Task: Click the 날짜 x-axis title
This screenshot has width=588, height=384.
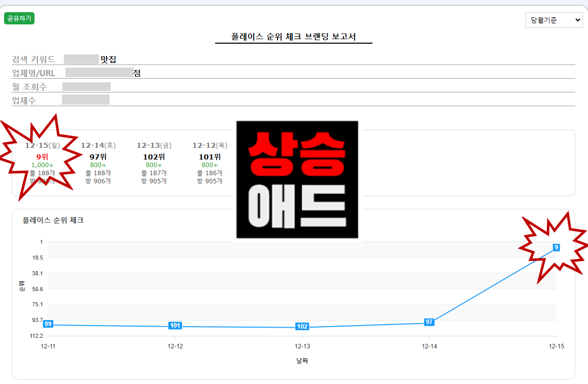Action: point(302,361)
